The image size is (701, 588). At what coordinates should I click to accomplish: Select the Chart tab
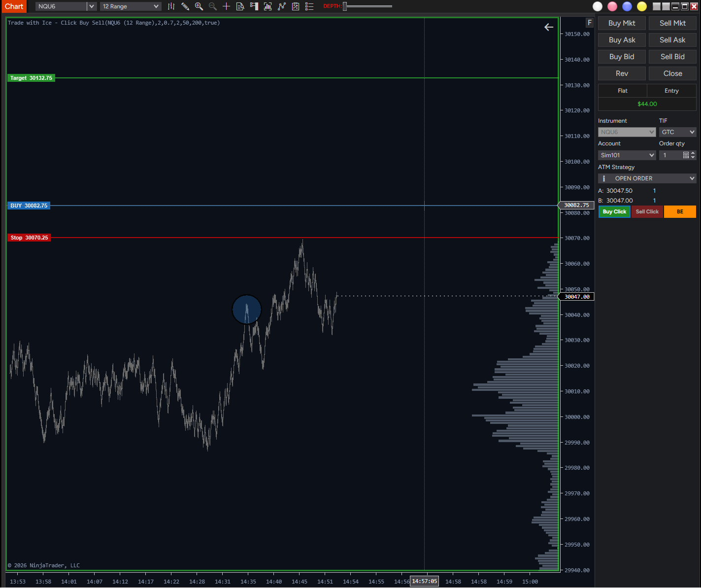[14, 6]
